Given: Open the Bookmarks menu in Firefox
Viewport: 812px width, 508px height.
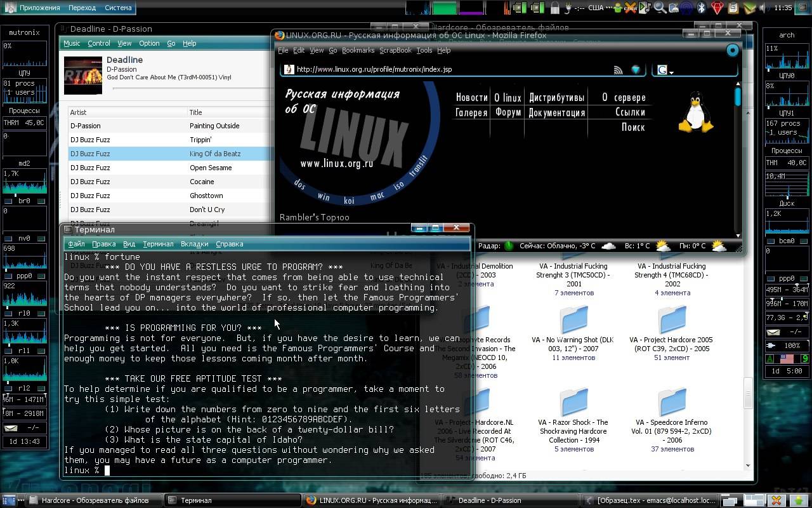Looking at the screenshot, I should coord(358,50).
